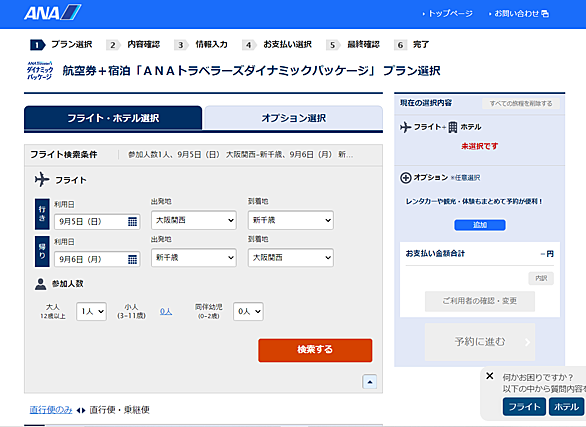
Task: Click the outbound date field 9月5日
Action: coord(97,222)
